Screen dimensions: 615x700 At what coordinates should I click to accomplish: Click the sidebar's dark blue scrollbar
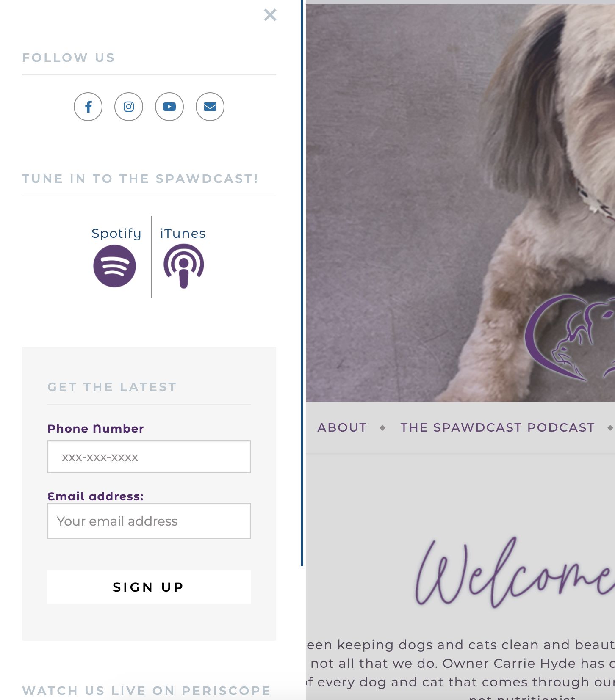(302, 283)
